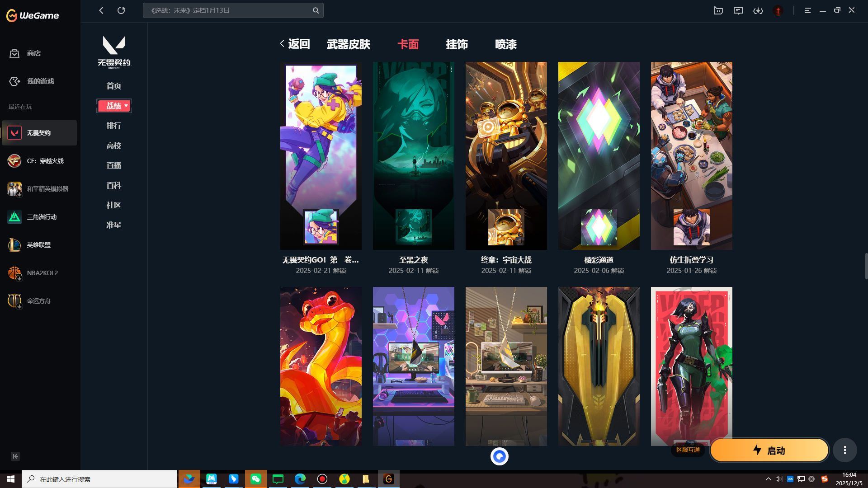868x488 pixels.
Task: Open the hamburger menu in the title bar
Action: coord(807,10)
